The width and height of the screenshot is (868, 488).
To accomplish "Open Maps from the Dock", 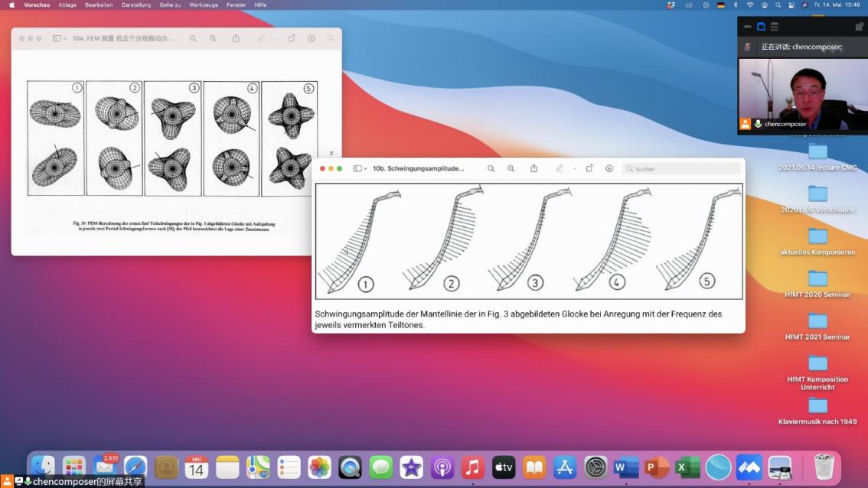I will (x=258, y=468).
